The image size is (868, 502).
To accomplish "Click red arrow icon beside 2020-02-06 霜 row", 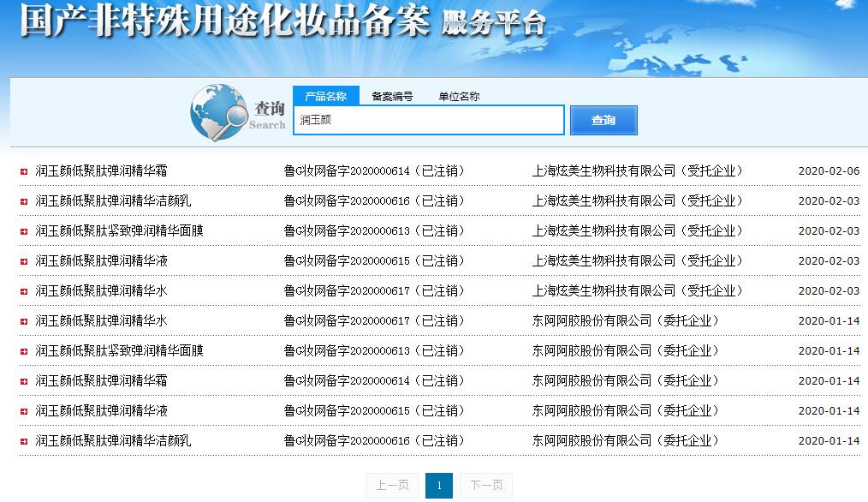I will (24, 172).
